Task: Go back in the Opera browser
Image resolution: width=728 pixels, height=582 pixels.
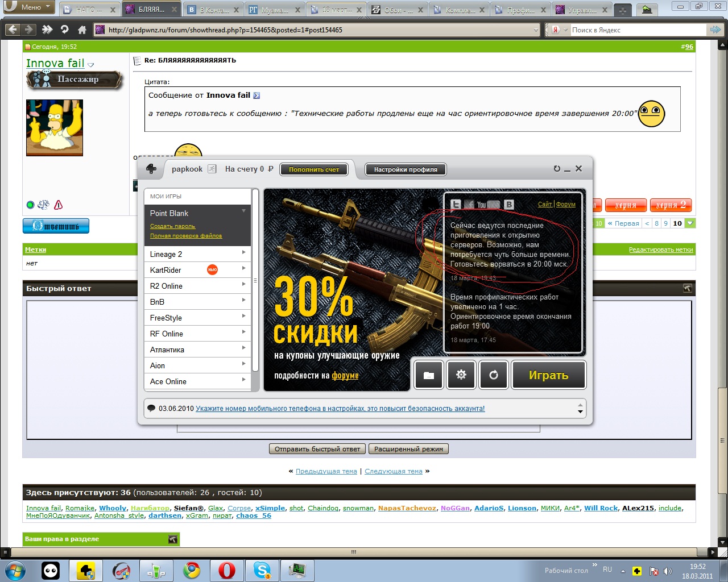Action: point(13,30)
